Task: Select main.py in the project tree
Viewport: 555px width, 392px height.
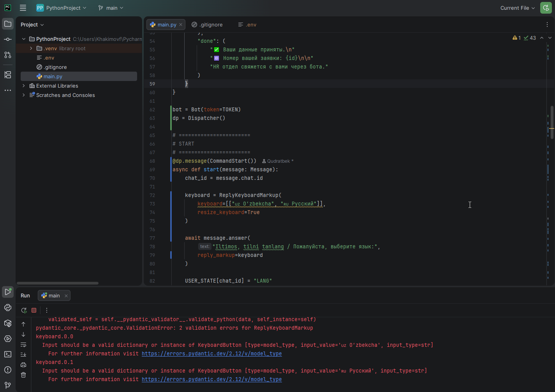Action: [x=53, y=76]
